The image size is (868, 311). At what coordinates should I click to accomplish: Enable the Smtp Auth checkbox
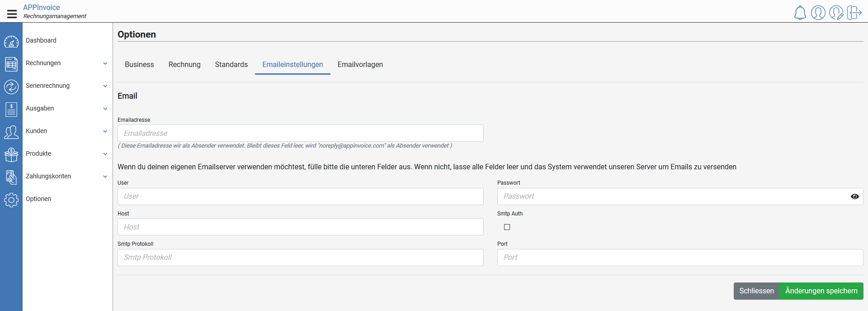(507, 227)
